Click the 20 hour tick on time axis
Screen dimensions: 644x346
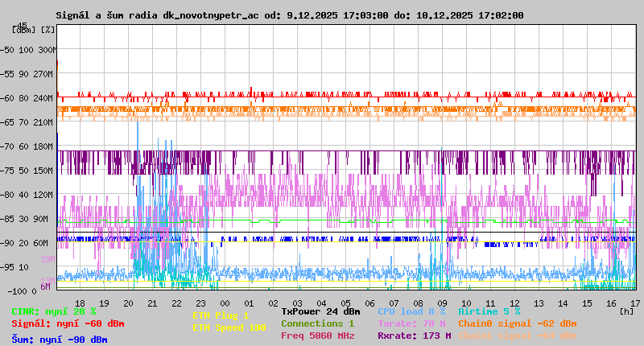click(128, 303)
